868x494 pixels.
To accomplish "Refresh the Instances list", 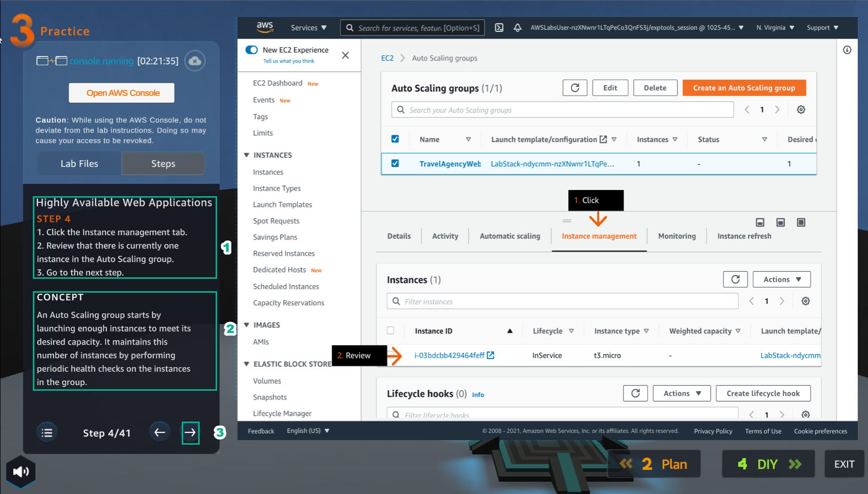I will pos(736,279).
